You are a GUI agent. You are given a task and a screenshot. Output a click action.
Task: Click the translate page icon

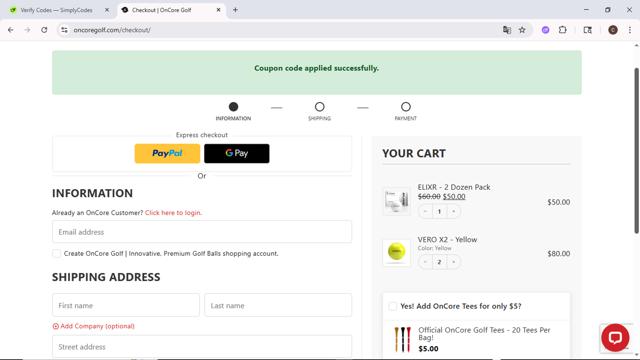click(x=507, y=30)
